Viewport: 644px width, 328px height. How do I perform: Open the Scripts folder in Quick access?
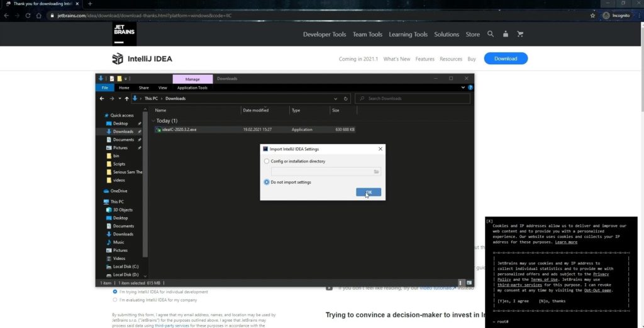tap(116, 164)
